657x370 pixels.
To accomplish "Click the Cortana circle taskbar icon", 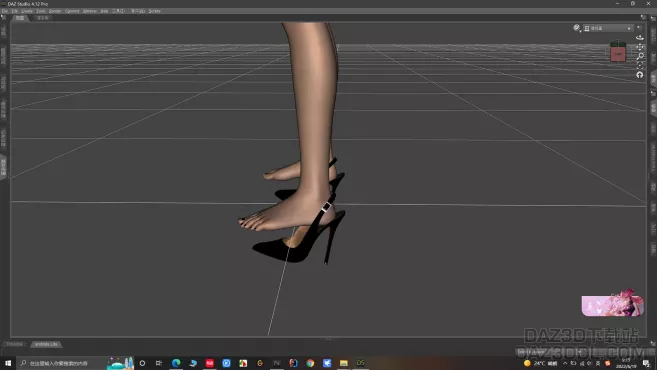I will (142, 363).
